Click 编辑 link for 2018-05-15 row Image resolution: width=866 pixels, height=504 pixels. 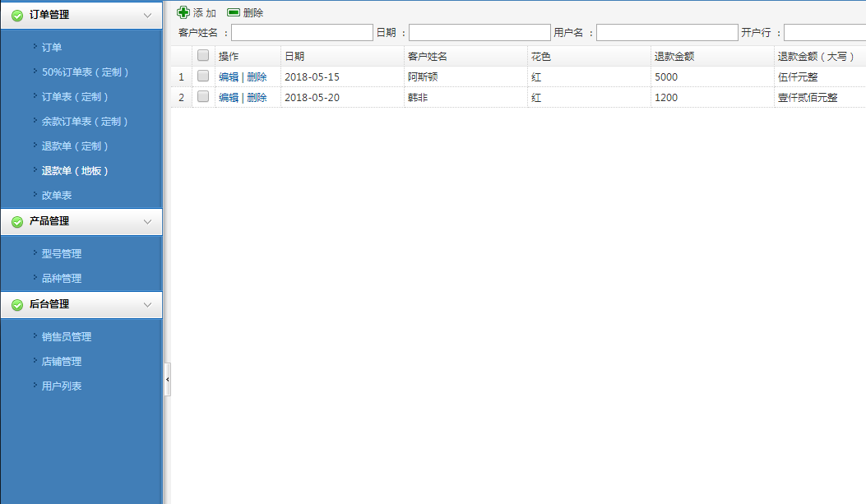coord(229,76)
